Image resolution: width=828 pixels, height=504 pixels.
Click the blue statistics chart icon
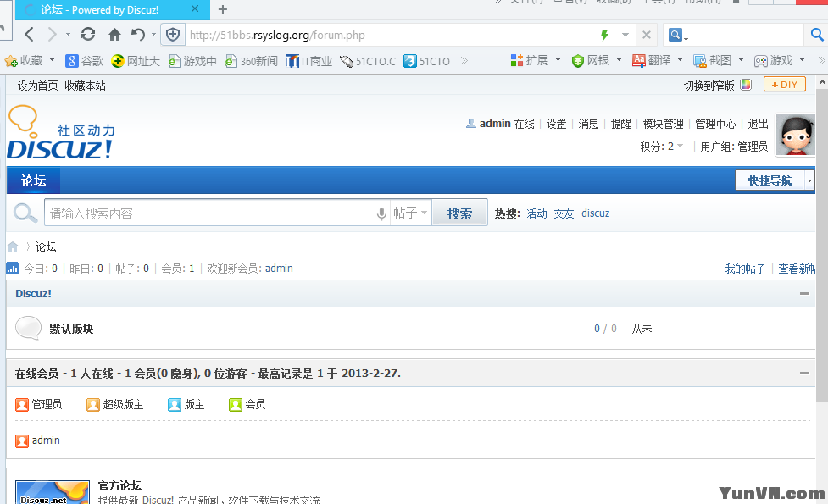(12, 269)
